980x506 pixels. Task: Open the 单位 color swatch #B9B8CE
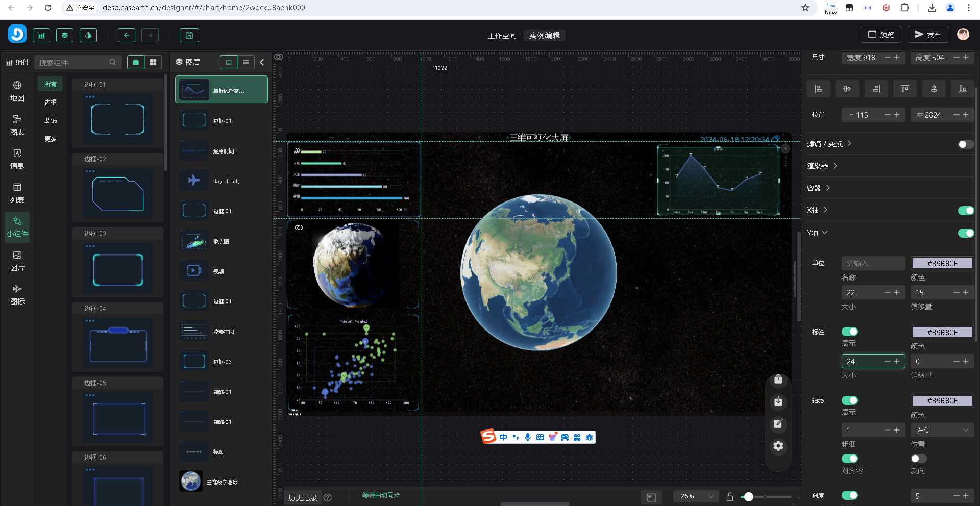(942, 264)
